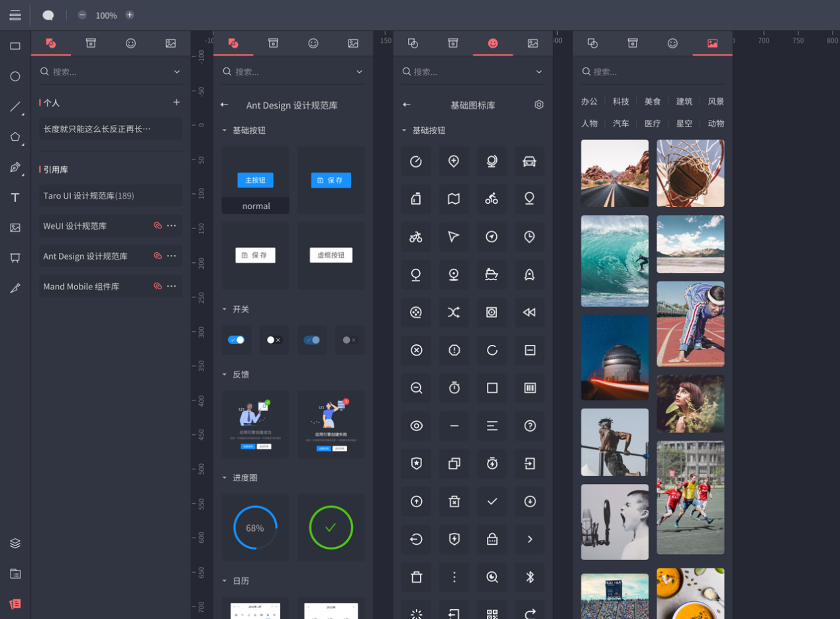
Task: Pick the basketball hoop photo thumbnail
Action: pos(690,173)
